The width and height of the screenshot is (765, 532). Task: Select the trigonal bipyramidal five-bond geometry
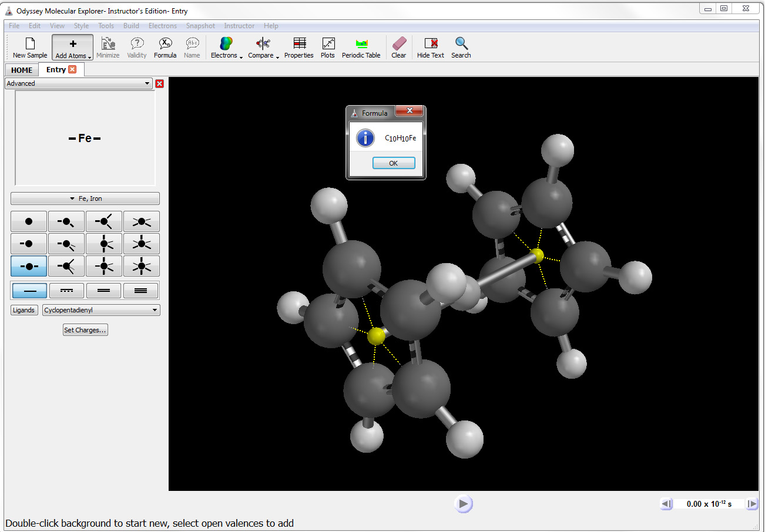click(104, 266)
